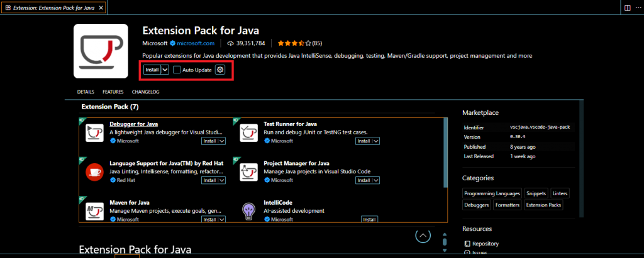Click the Extension Pack for Java logo
The height and width of the screenshot is (258, 644).
tap(101, 51)
